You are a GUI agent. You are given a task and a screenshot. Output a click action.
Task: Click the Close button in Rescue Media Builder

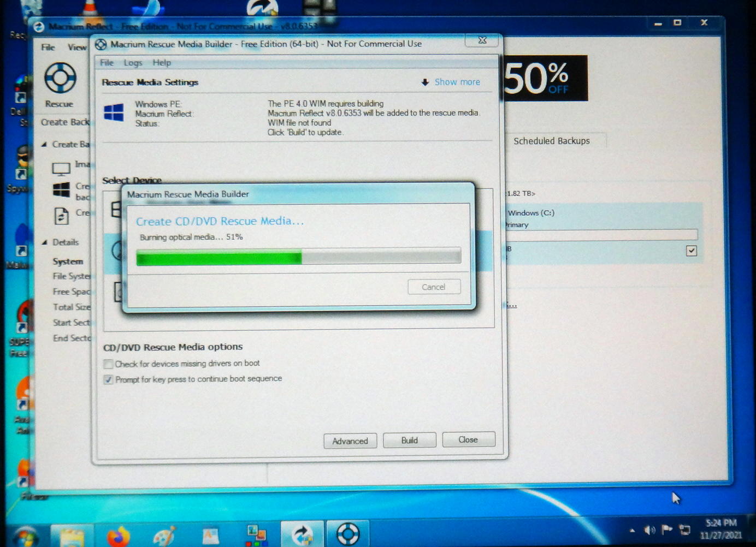coord(468,439)
